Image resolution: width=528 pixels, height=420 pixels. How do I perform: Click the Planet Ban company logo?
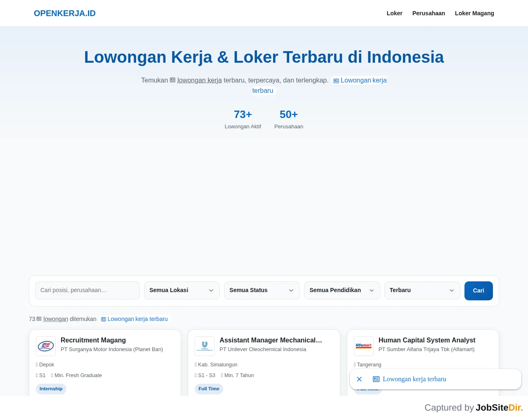tap(46, 346)
